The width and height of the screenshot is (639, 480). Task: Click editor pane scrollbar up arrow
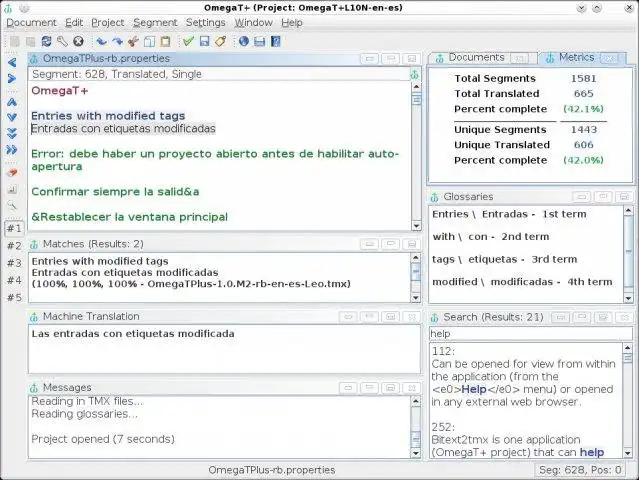(x=416, y=87)
